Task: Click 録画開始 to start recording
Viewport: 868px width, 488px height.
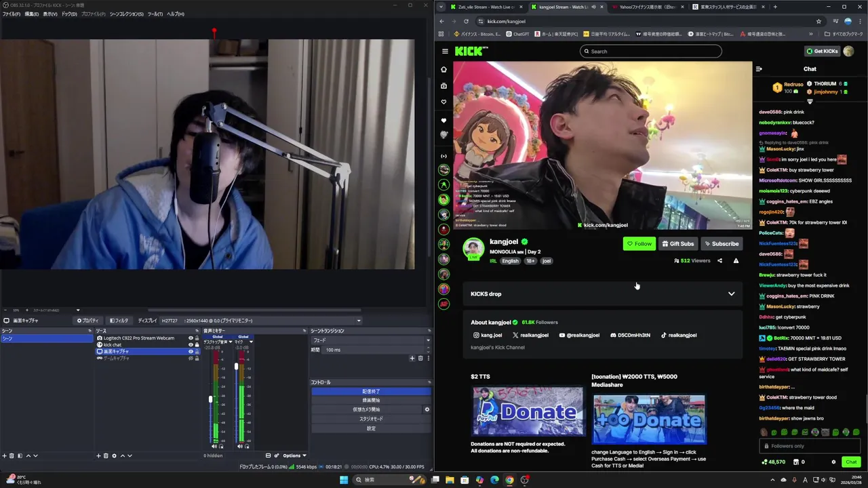Action: tap(371, 401)
